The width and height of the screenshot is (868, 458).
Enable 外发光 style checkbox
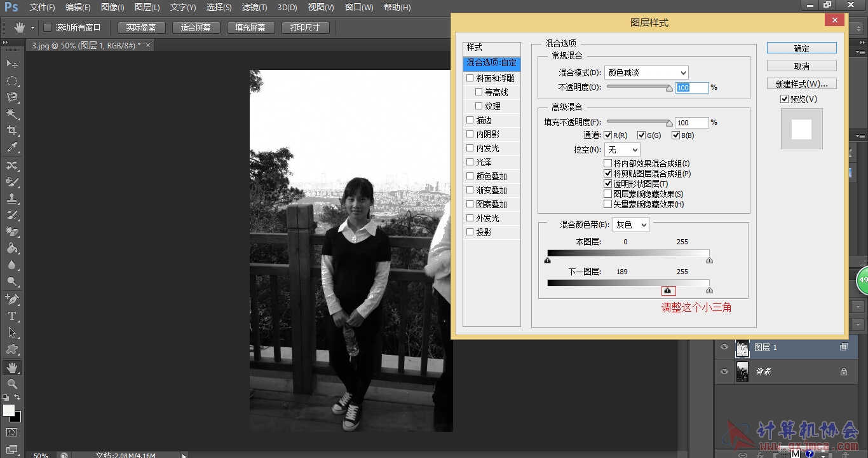(470, 218)
